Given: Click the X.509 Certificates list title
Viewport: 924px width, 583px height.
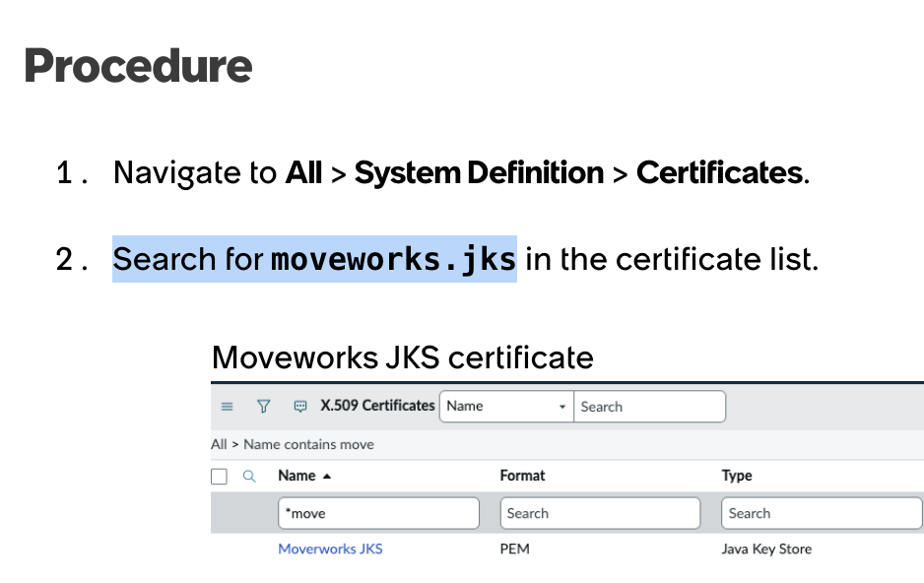Looking at the screenshot, I should (x=377, y=406).
